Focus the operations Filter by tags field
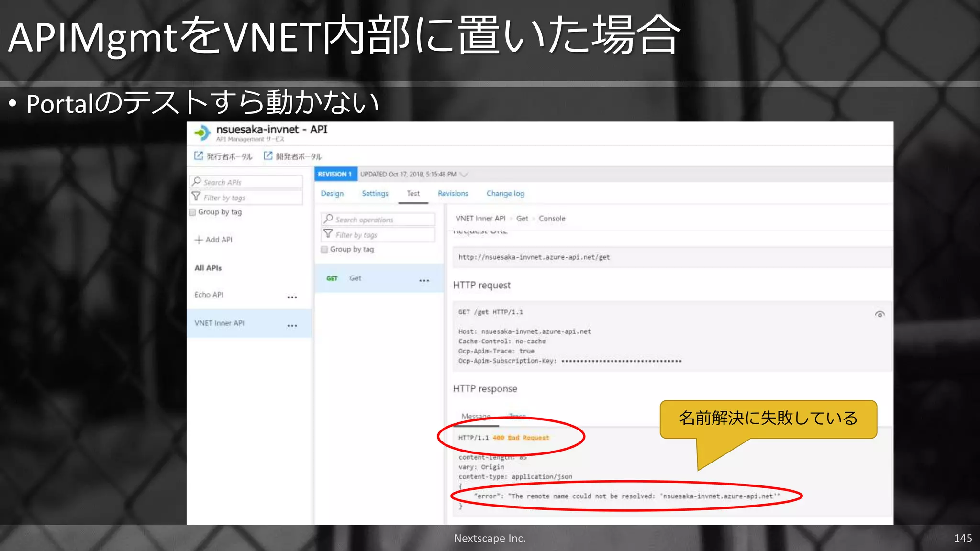The width and height of the screenshot is (980, 551). [x=378, y=235]
